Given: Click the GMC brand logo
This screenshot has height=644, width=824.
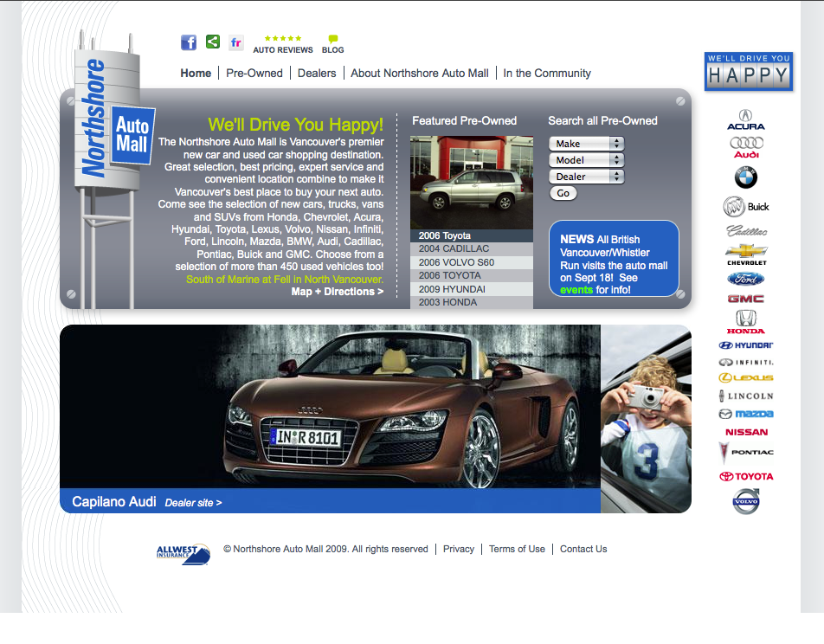Looking at the screenshot, I should point(746,299).
